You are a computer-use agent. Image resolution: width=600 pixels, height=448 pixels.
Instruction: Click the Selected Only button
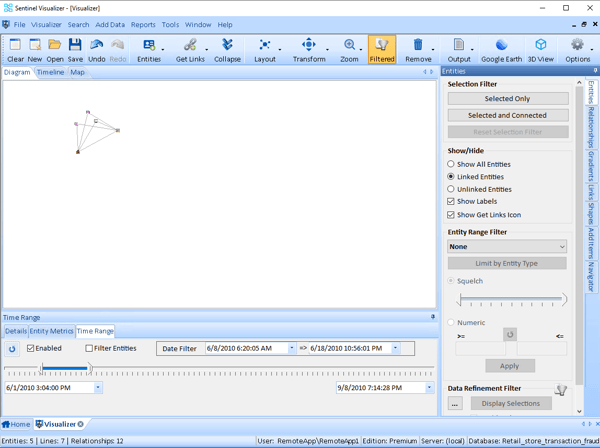pyautogui.click(x=507, y=99)
